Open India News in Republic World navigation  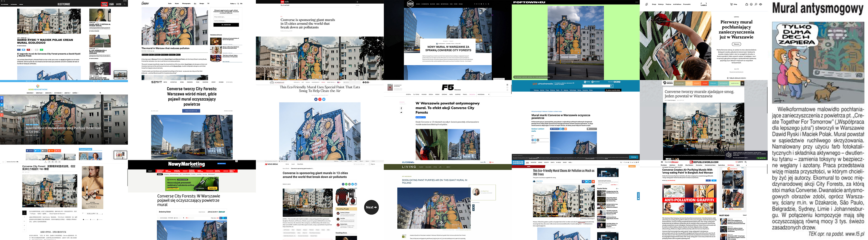672,165
